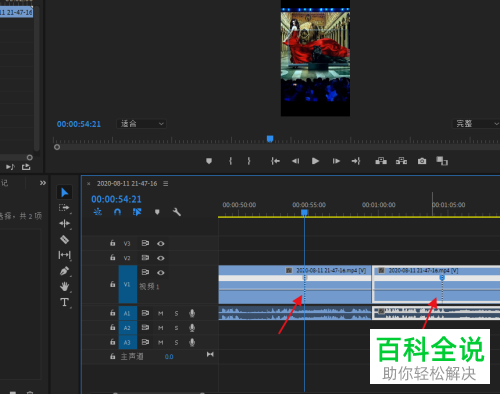Toggle V1 track visibility eye
This screenshot has width=500, height=394.
161,273
